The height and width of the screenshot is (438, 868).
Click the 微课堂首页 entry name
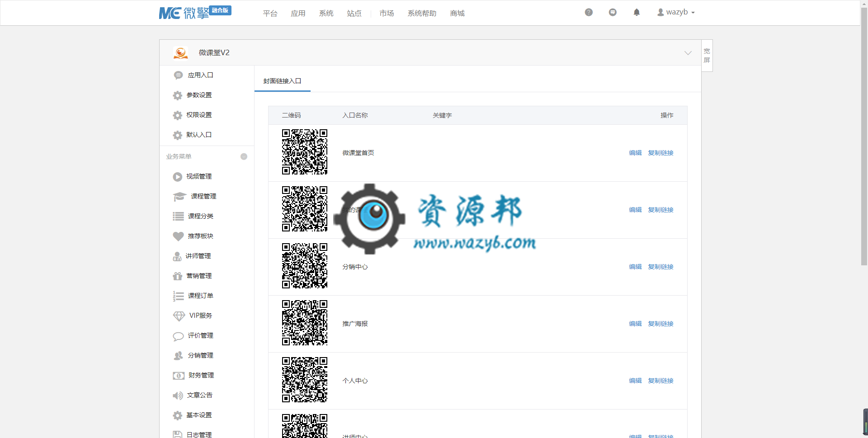point(358,153)
